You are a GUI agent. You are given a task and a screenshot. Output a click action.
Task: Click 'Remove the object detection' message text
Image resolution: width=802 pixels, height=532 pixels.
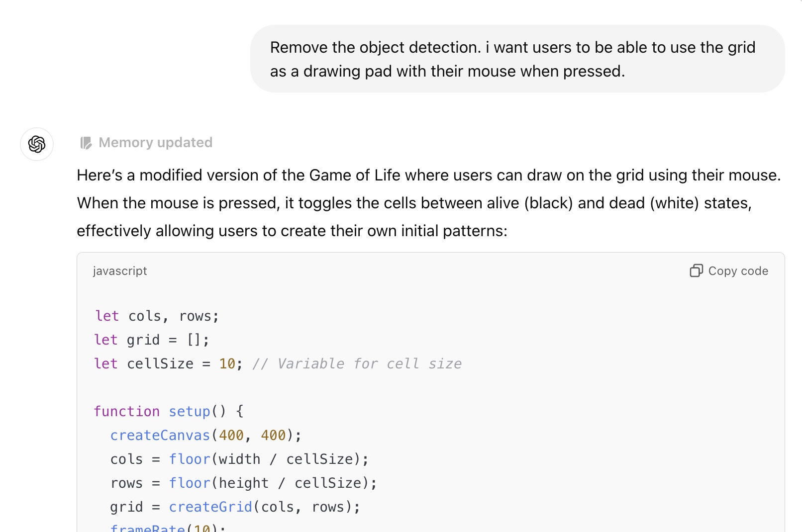tap(376, 48)
